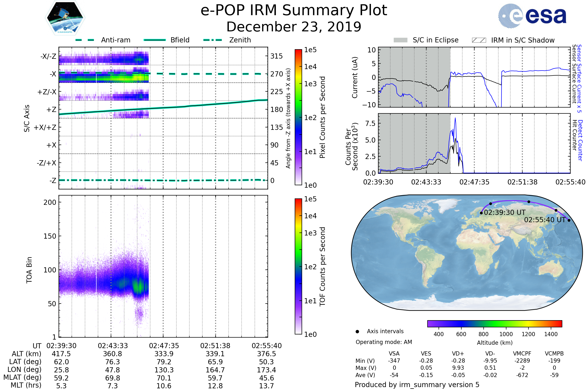Click the VMCPF column header

[x=522, y=354]
